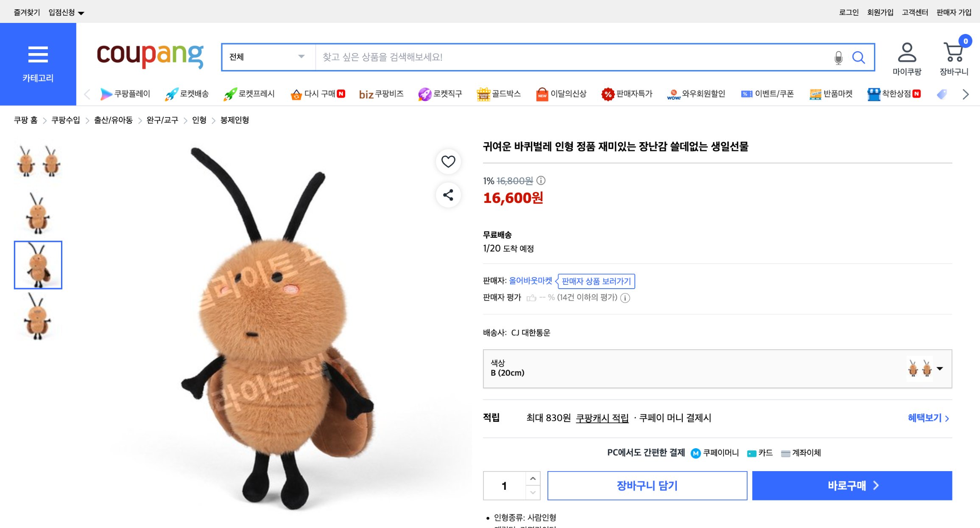Toggle the wishlist heart on the product
This screenshot has height=528, width=980.
pyautogui.click(x=448, y=162)
